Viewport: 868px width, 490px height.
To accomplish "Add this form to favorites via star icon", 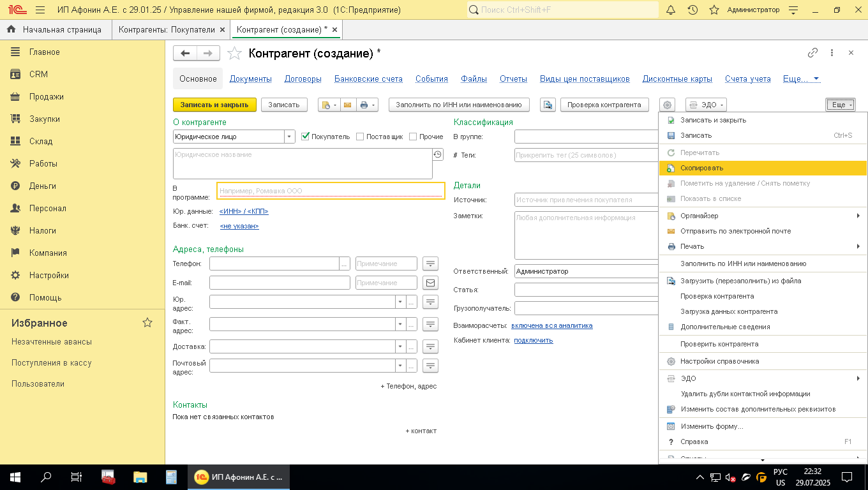I will (235, 54).
